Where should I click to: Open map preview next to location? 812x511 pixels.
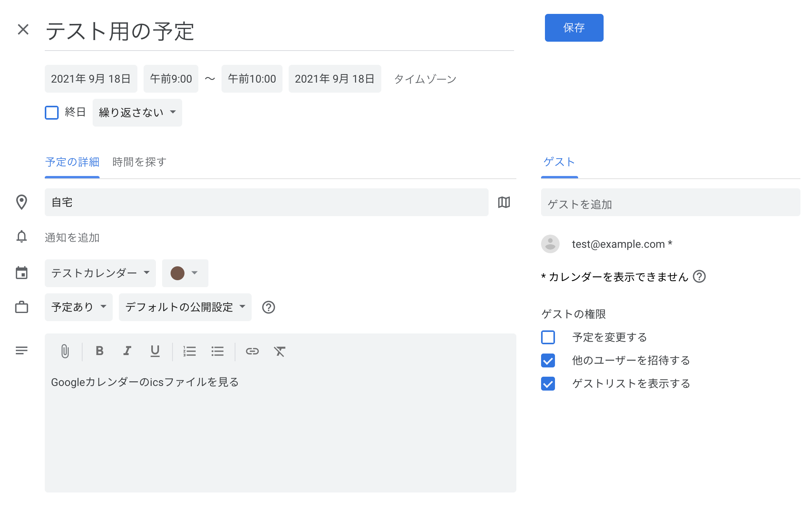click(504, 202)
